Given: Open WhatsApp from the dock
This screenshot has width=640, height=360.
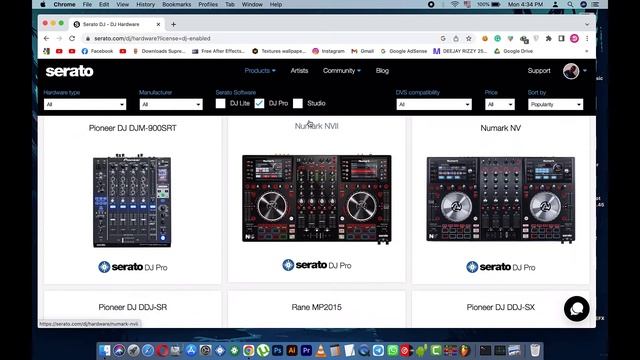Looking at the screenshot, I should 393,350.
